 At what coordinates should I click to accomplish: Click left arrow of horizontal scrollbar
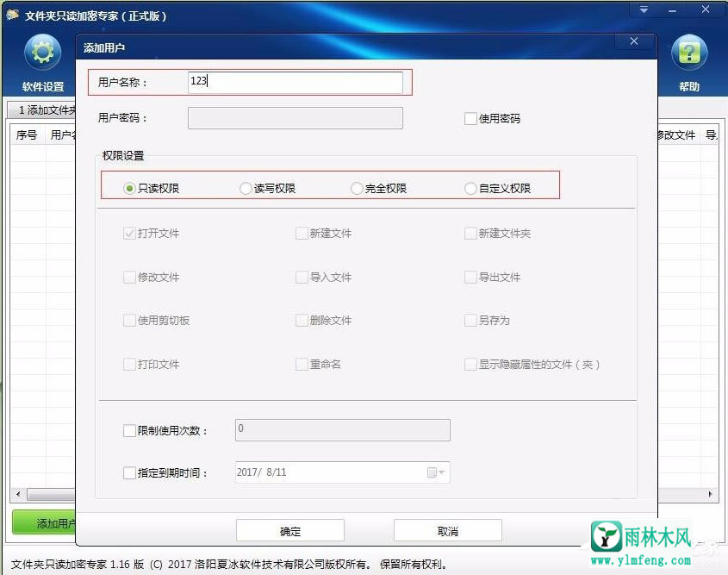pos(18,494)
